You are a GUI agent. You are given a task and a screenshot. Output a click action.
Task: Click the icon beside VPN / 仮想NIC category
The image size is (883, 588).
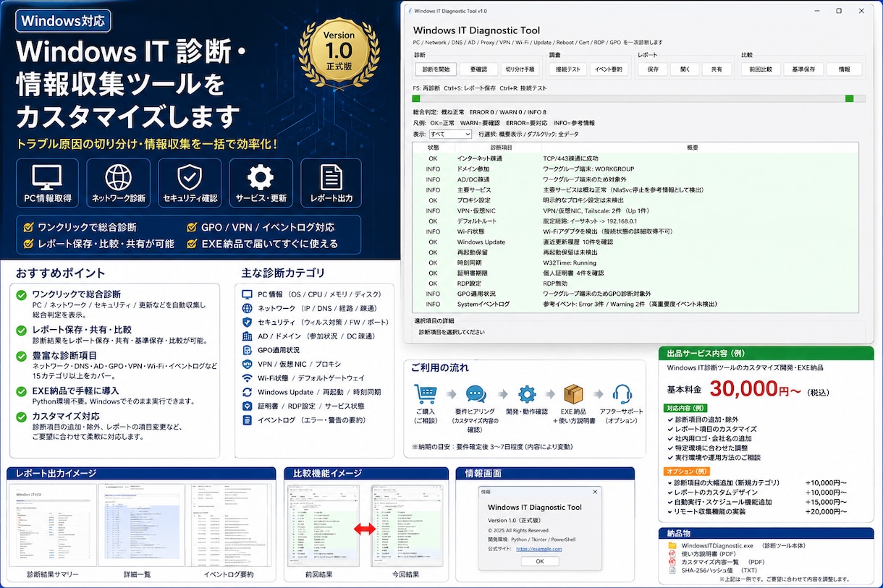(x=248, y=365)
